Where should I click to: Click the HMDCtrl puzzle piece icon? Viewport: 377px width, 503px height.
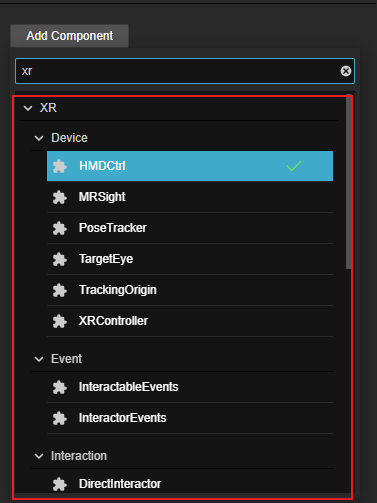[60, 166]
